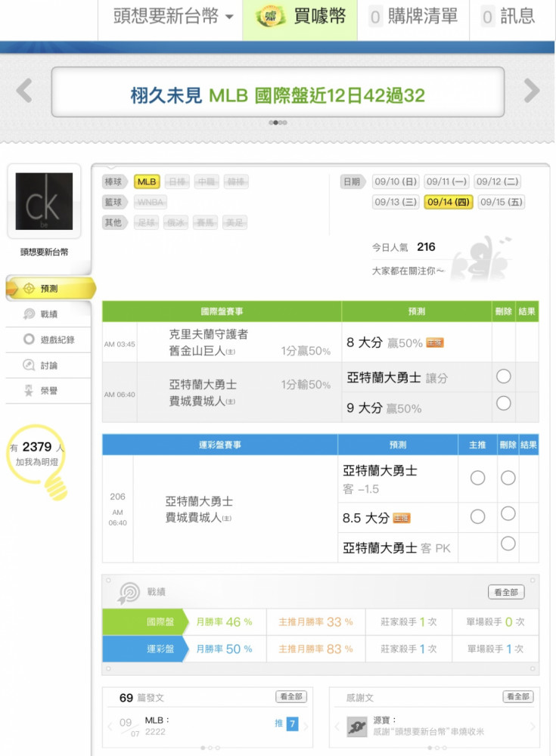The width and height of the screenshot is (556, 756).
Task: Select the WNBA league filter
Action: pyautogui.click(x=151, y=202)
